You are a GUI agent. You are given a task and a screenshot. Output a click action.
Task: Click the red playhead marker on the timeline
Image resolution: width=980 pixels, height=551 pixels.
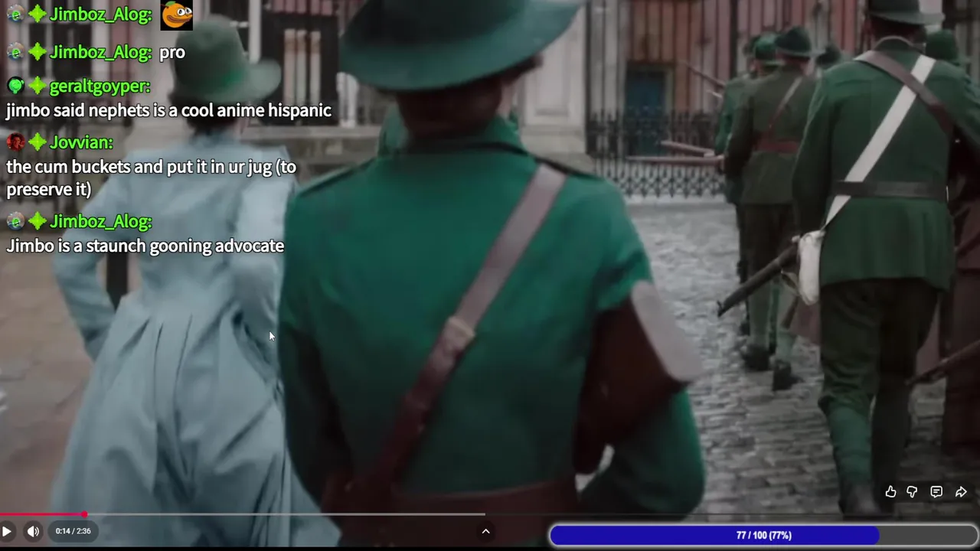[x=84, y=514]
